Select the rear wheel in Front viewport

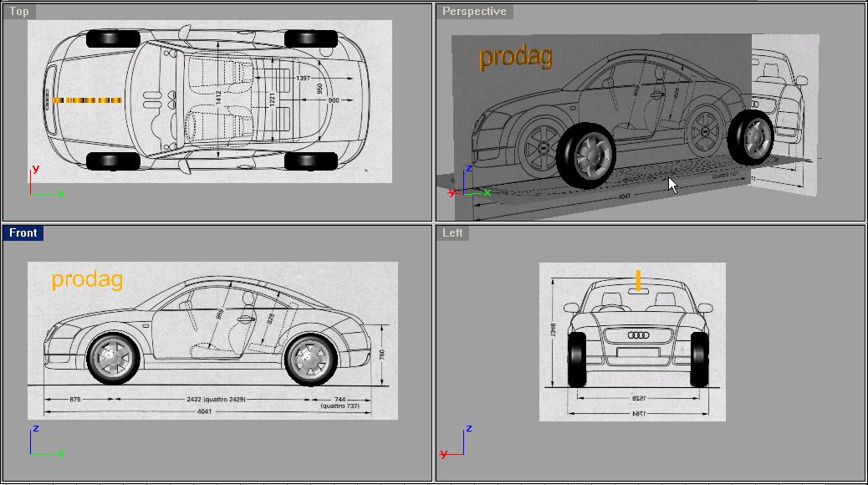pyautogui.click(x=309, y=360)
